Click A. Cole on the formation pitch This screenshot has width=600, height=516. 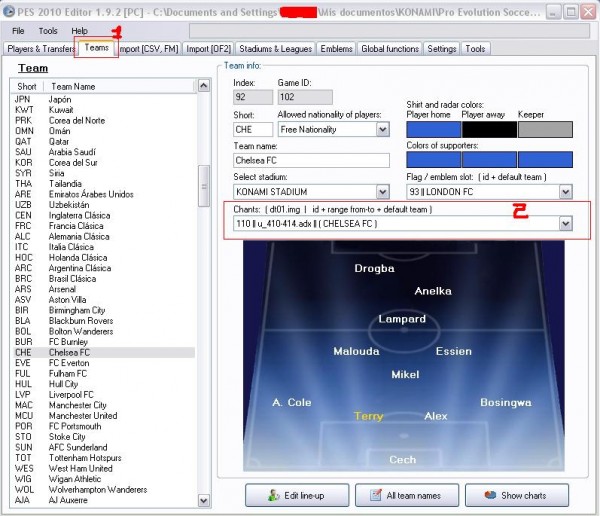292,402
